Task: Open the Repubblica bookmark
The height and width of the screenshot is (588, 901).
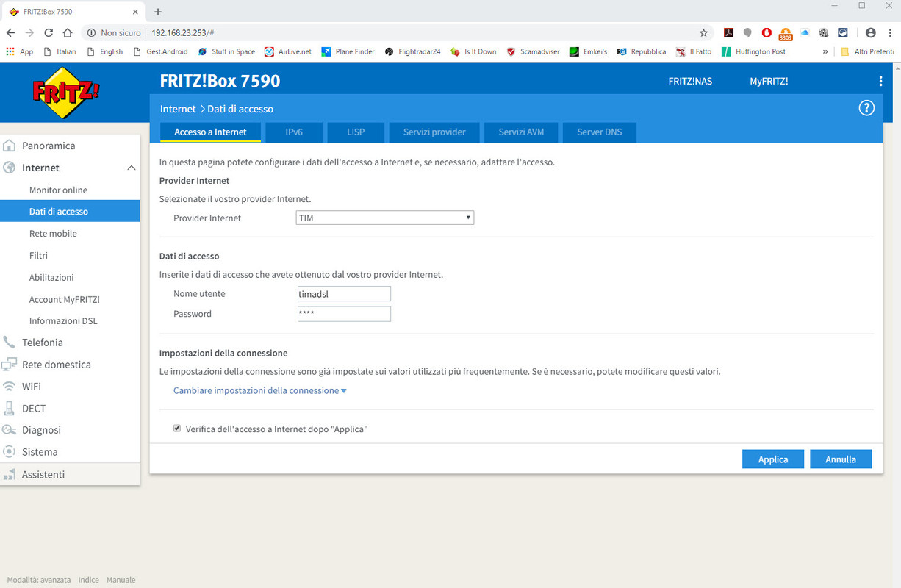Action: (641, 51)
